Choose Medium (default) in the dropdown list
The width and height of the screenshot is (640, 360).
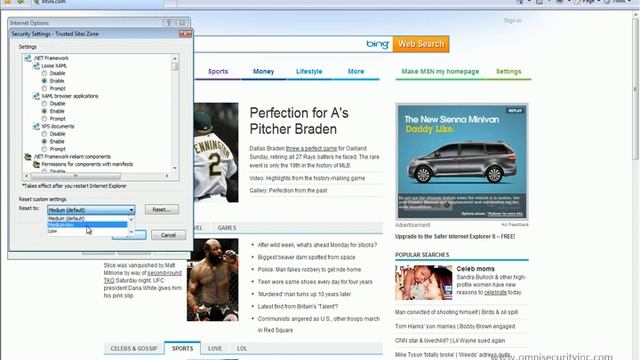[87, 218]
